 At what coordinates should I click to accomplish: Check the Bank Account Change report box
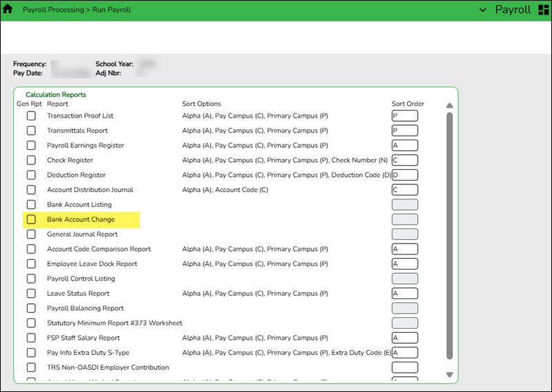(x=31, y=219)
